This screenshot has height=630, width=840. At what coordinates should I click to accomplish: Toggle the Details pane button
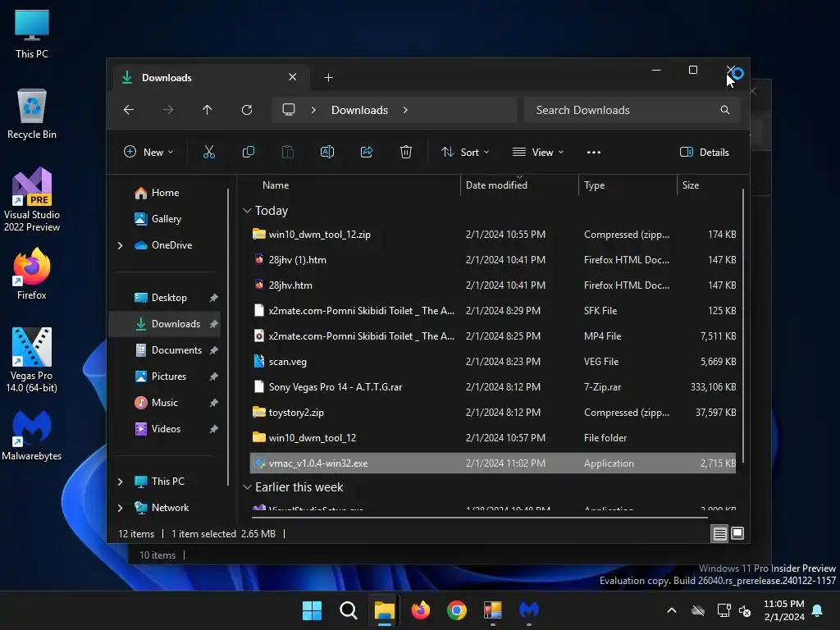click(x=704, y=152)
